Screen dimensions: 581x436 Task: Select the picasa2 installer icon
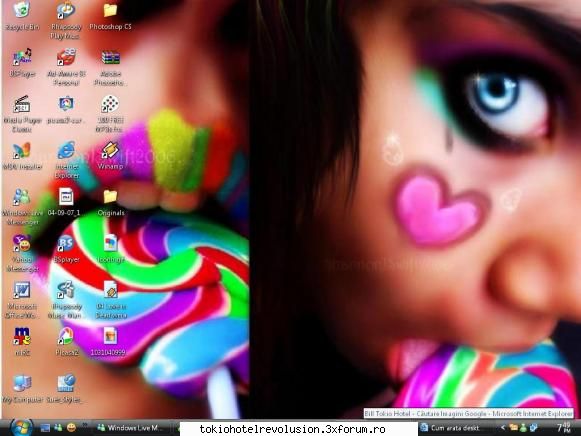(x=66, y=110)
